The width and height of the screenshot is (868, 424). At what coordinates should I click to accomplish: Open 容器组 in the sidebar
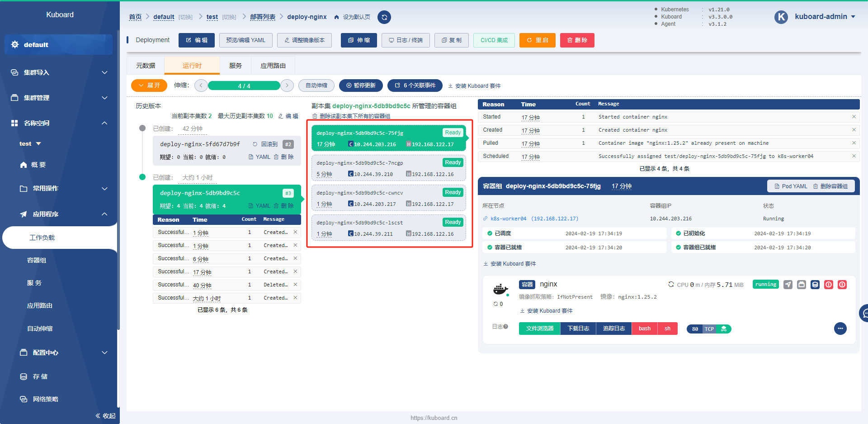[x=37, y=260]
